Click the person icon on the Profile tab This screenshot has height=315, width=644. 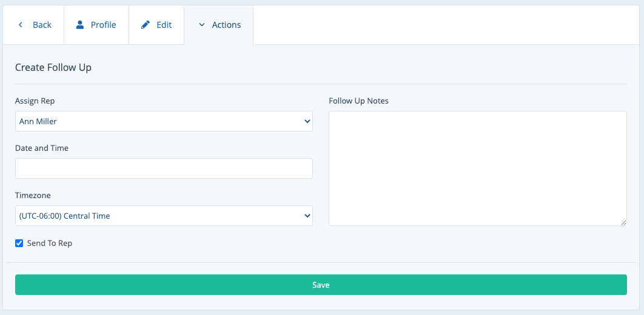point(79,25)
